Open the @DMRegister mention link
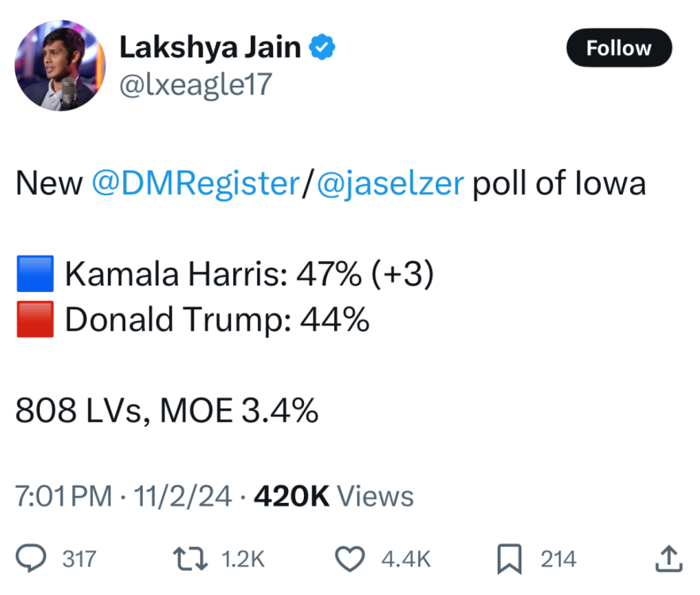 (x=194, y=184)
